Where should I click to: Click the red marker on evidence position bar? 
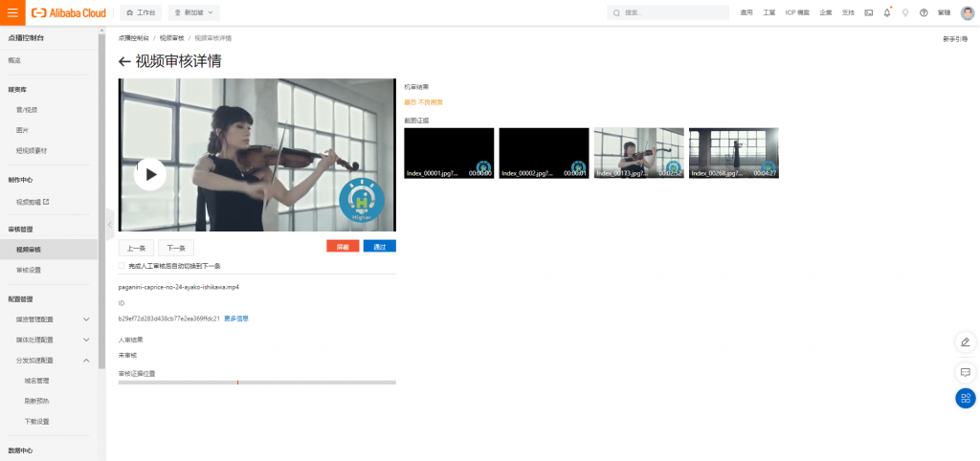point(237,383)
